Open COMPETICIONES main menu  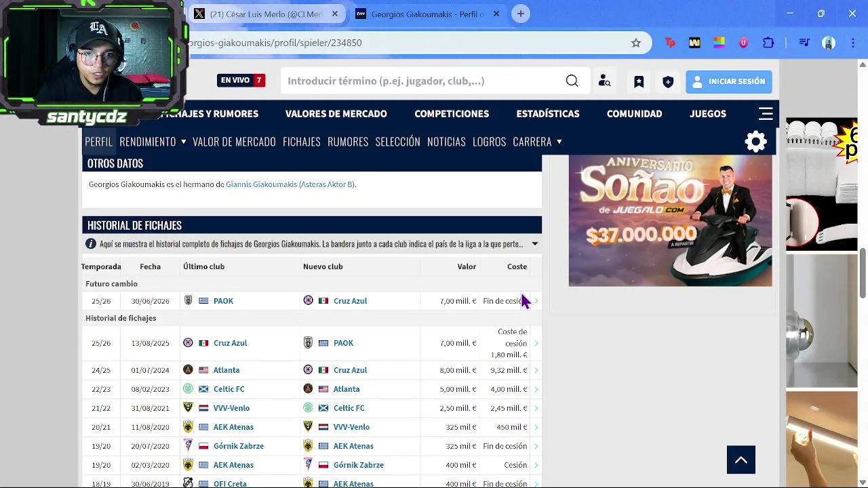pos(452,114)
